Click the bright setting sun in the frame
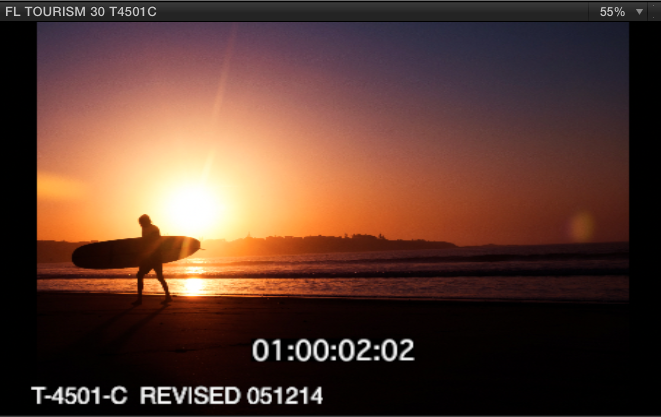661x417 pixels. coord(193,208)
